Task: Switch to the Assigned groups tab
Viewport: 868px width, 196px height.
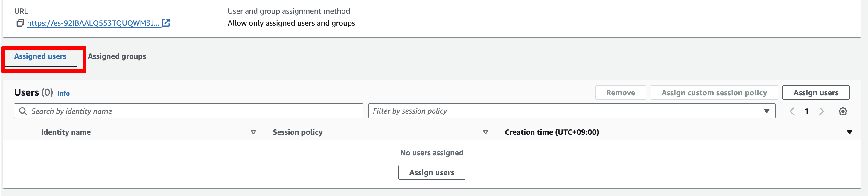Action: click(x=117, y=56)
